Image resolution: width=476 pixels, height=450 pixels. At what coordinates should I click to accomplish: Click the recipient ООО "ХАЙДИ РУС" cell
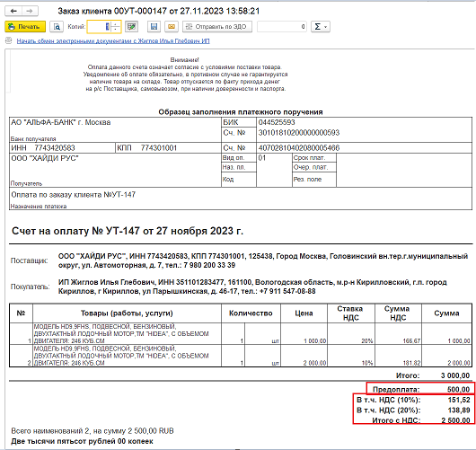pyautogui.click(x=115, y=170)
